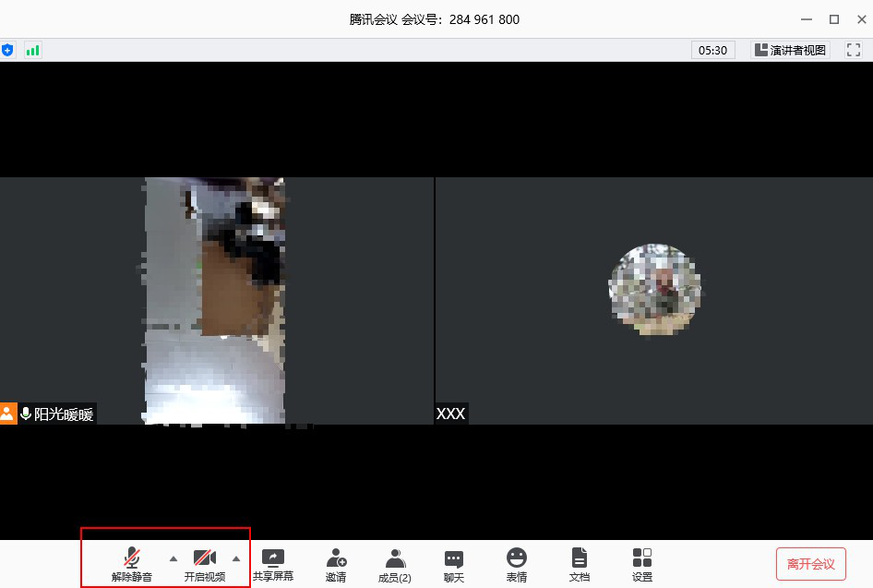Image resolution: width=873 pixels, height=588 pixels.
Task: Select XXX participant avatar
Action: [x=655, y=290]
